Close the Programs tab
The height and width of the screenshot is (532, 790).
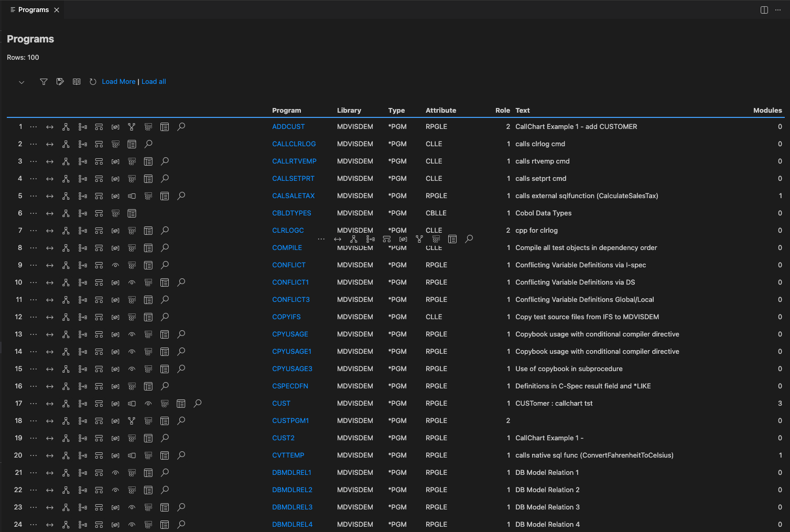[x=57, y=10]
